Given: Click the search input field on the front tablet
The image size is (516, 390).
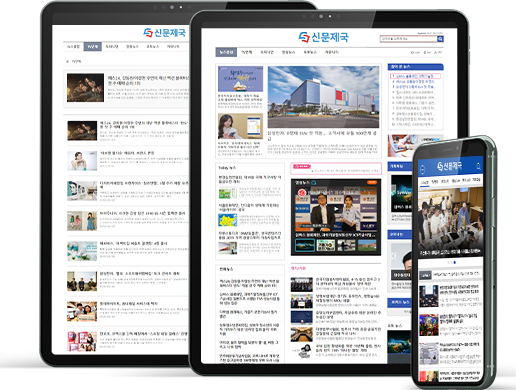Looking at the screenshot, I should pos(408,39).
